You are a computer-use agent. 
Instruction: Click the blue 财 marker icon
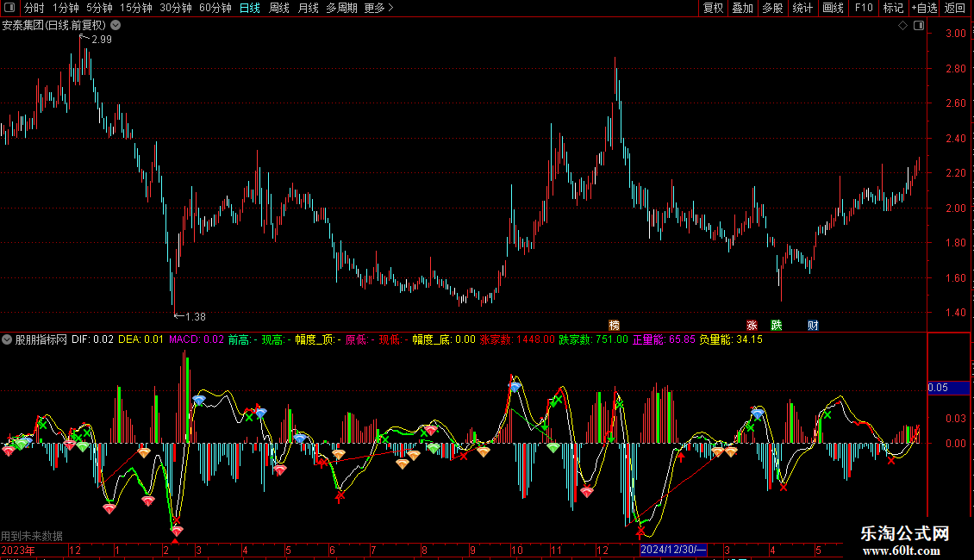point(813,326)
